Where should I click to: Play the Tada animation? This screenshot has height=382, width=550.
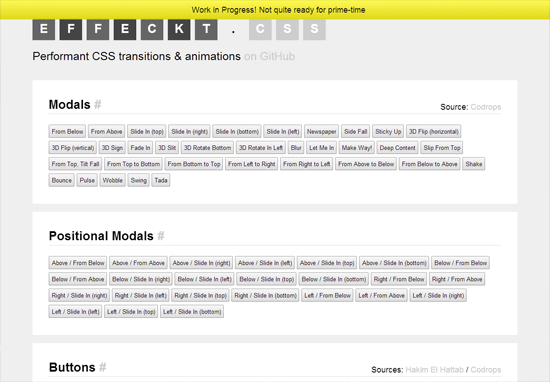pos(161,180)
